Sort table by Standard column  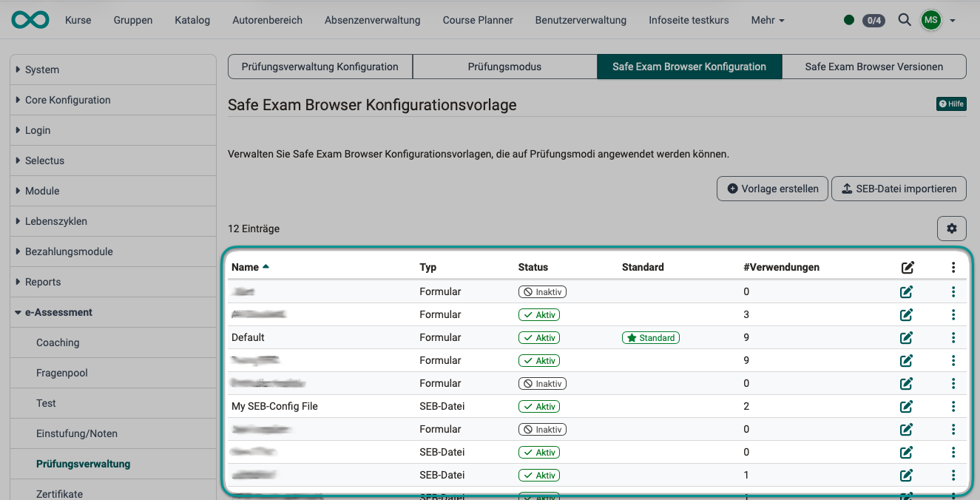(x=643, y=267)
